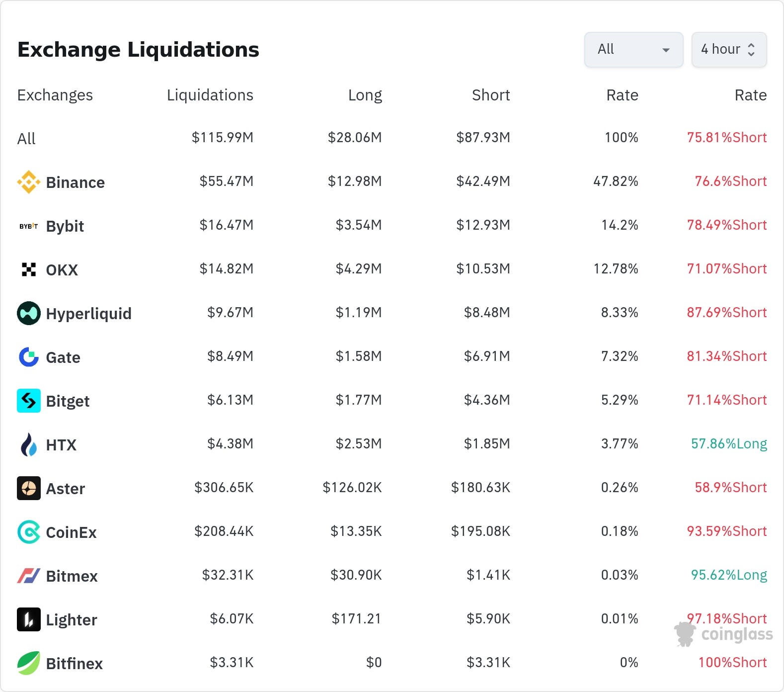Click the Gate logo icon
The width and height of the screenshot is (784, 692).
pos(29,357)
